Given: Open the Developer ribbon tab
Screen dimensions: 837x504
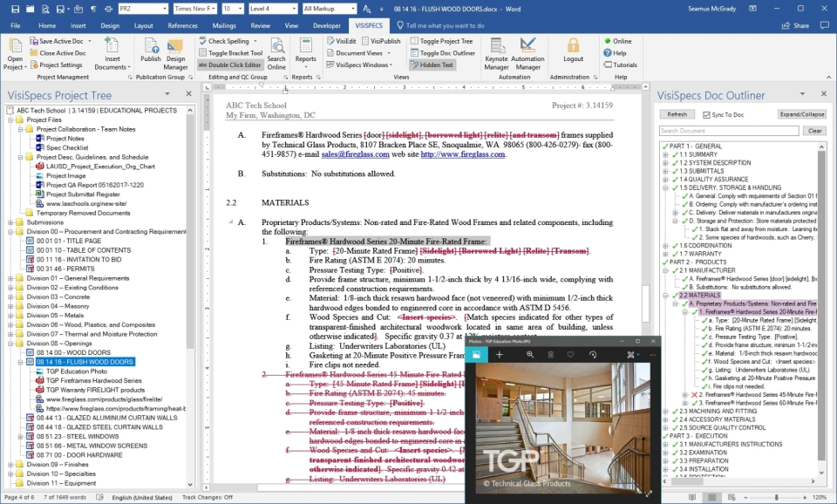Looking at the screenshot, I should point(327,25).
